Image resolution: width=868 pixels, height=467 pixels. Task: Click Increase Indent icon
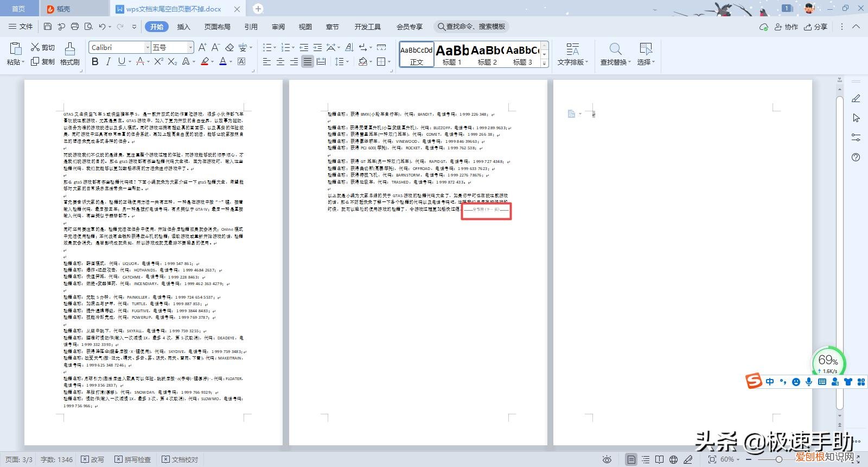click(317, 47)
